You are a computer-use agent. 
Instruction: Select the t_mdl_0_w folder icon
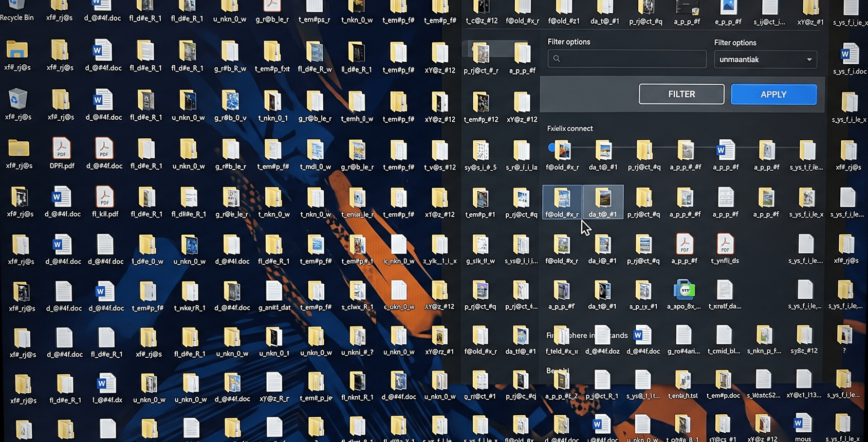coord(315,150)
